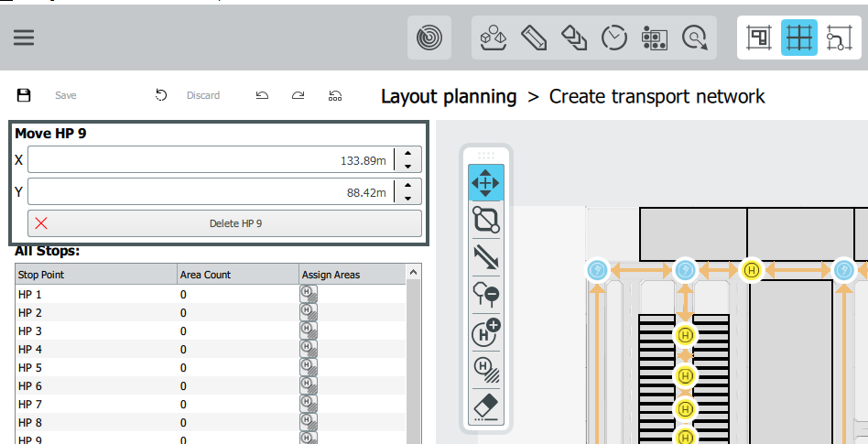Viewport: 868px width, 444px height.
Task: Open the 3D shapes objects tool
Action: 494,38
